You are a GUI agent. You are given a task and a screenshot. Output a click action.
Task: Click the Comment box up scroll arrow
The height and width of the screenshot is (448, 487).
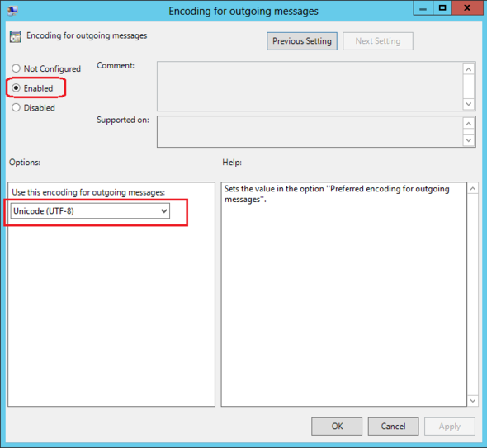469,69
